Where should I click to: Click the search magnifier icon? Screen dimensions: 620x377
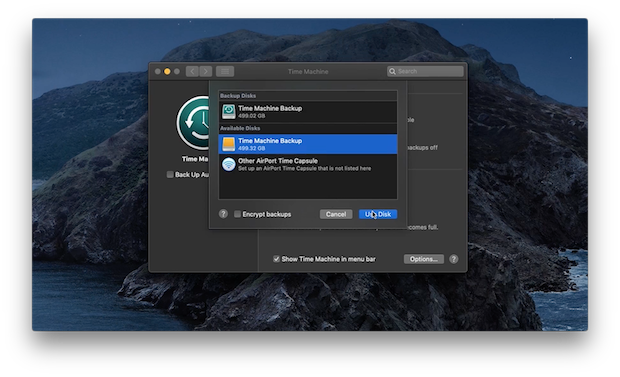(x=392, y=71)
